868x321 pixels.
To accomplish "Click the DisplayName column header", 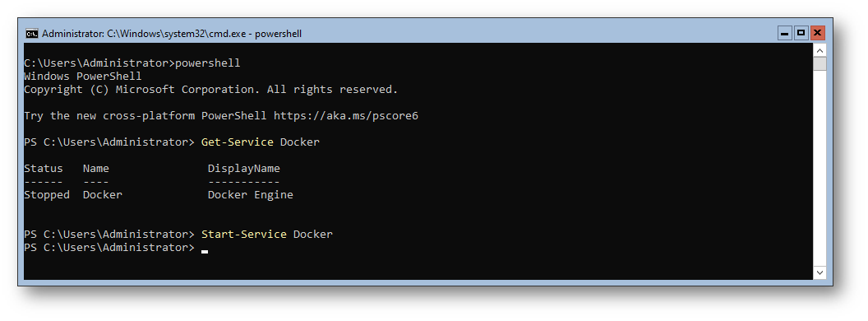I will pyautogui.click(x=244, y=168).
